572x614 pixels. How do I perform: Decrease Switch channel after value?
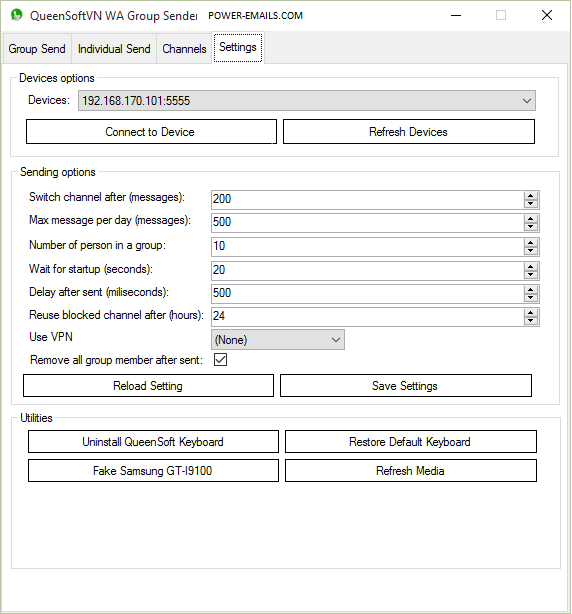530,204
